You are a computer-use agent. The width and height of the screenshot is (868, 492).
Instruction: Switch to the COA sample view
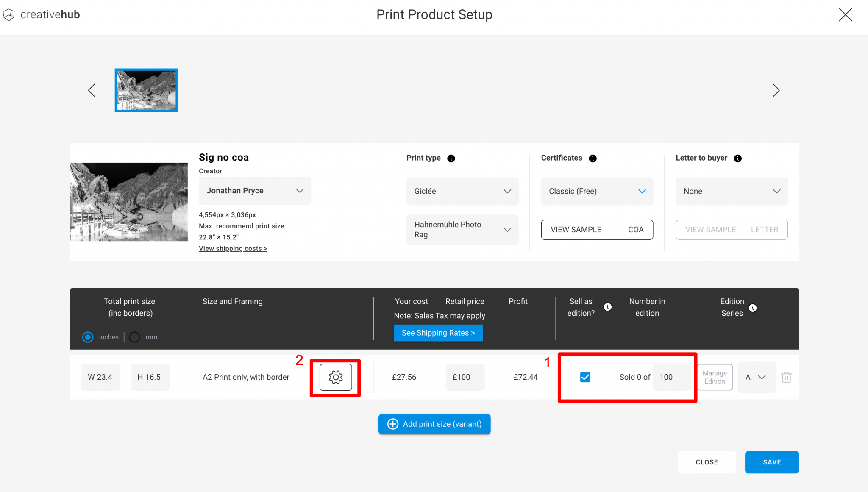pos(636,229)
